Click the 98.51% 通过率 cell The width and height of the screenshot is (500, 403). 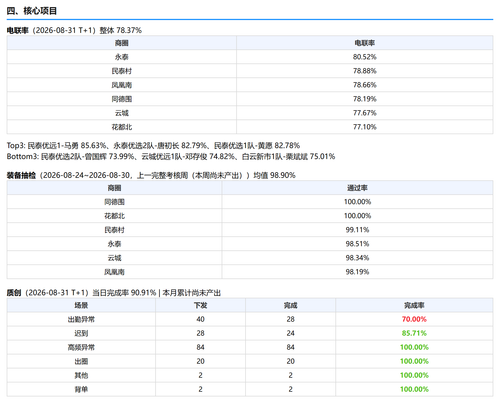tap(357, 244)
